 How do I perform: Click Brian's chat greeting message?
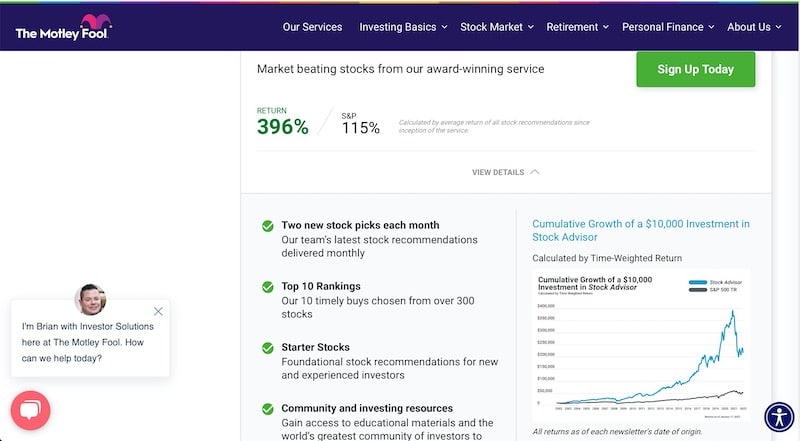88,342
